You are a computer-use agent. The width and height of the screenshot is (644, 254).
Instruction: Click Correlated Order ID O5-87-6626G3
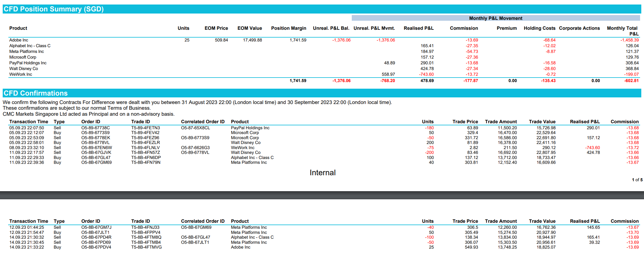(195, 148)
